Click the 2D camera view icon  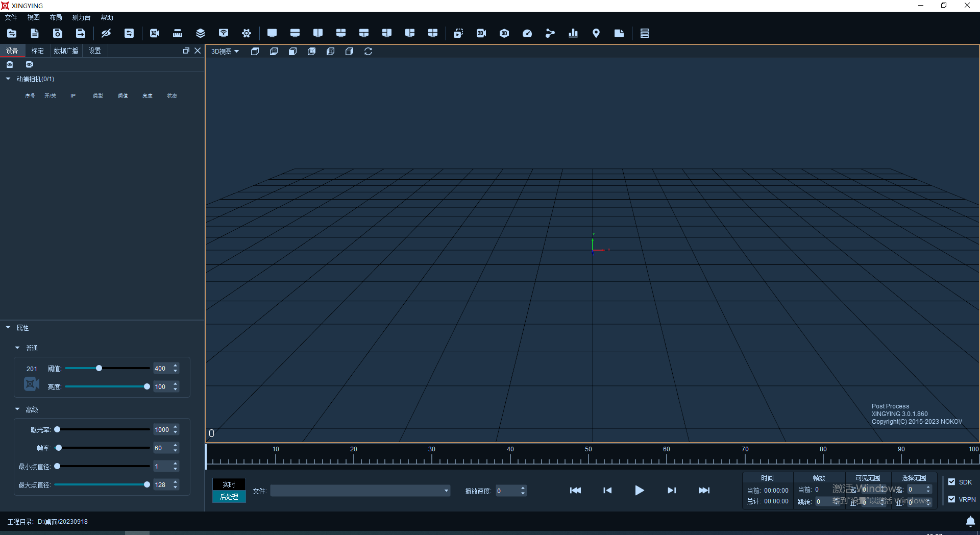481,33
